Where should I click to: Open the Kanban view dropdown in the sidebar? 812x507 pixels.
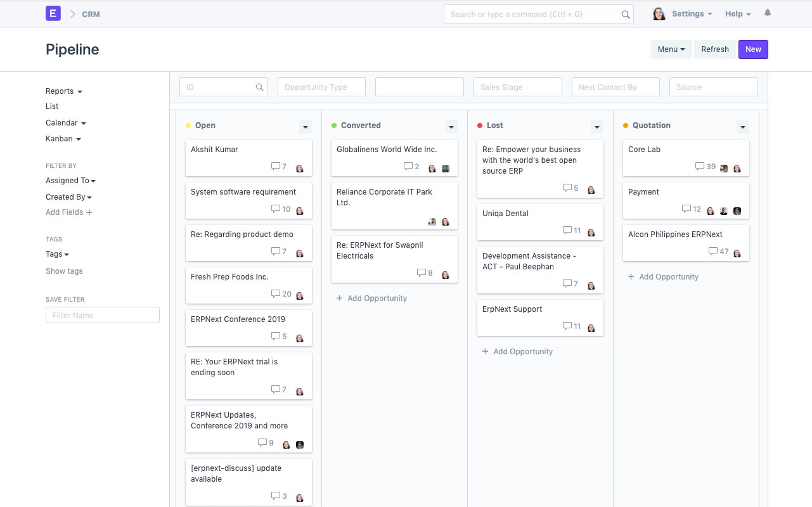point(63,138)
